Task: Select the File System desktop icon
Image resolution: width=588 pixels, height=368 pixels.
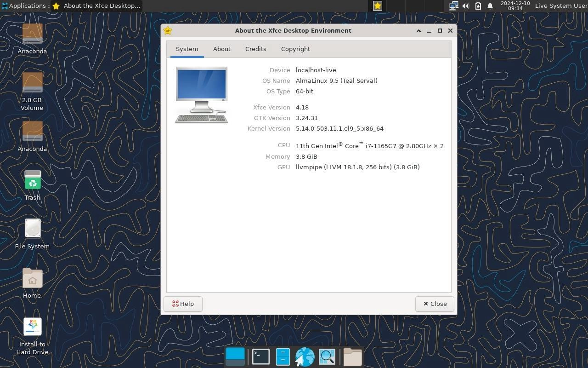Action: tap(32, 234)
